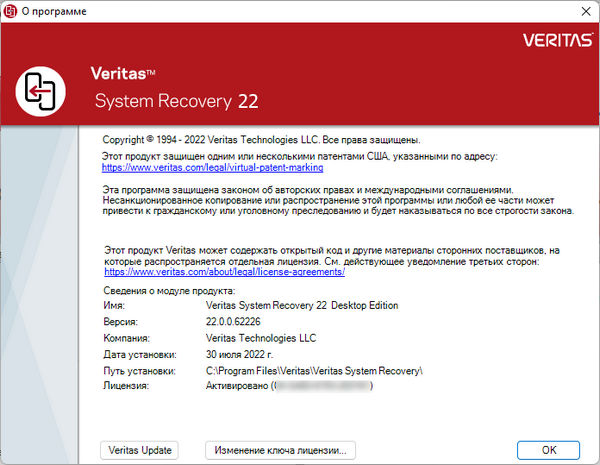Confirm the dialog with OK

(549, 450)
